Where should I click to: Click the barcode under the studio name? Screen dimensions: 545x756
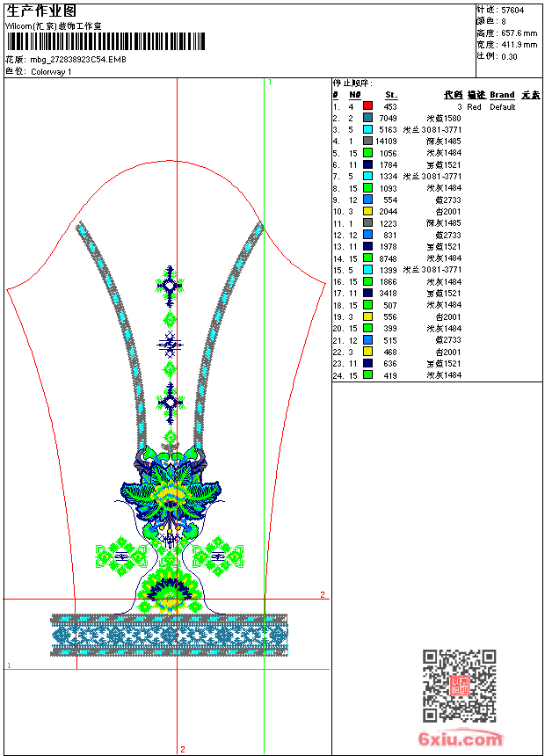click(105, 41)
